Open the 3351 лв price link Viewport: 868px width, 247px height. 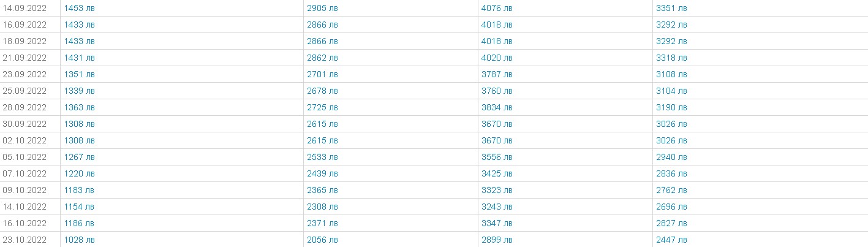coord(671,9)
